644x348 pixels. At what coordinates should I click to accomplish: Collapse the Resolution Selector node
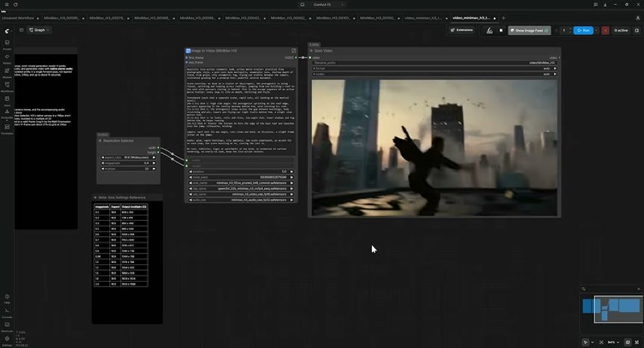pos(100,141)
